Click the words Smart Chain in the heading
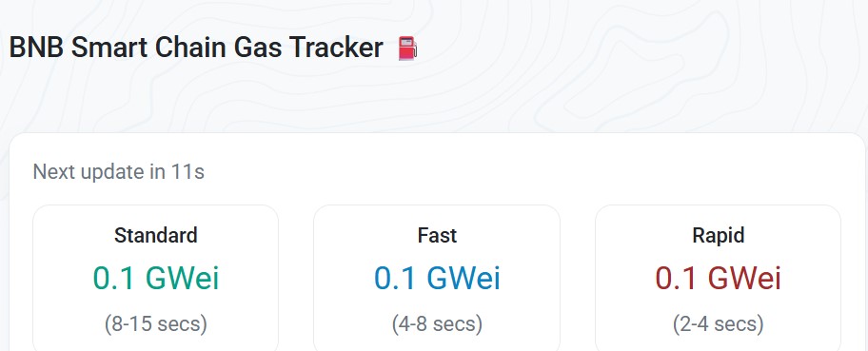The image size is (868, 351). tap(148, 48)
